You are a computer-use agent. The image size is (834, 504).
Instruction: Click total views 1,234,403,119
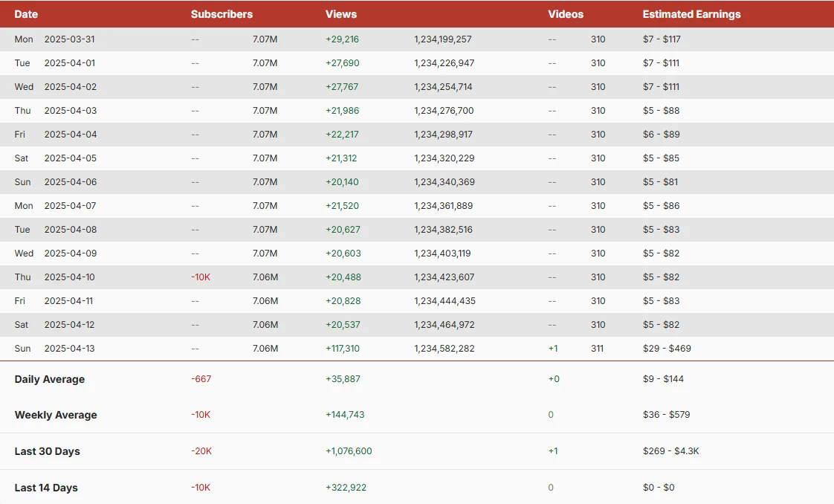[x=442, y=253]
